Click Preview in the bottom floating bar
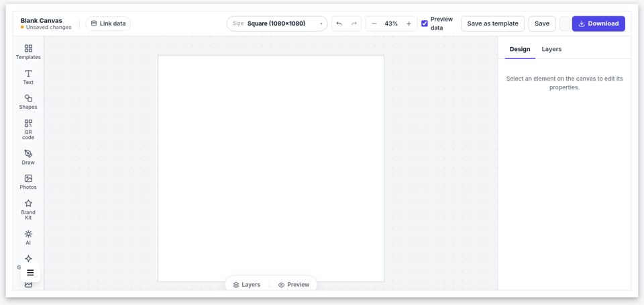The image size is (644, 305). tap(294, 285)
